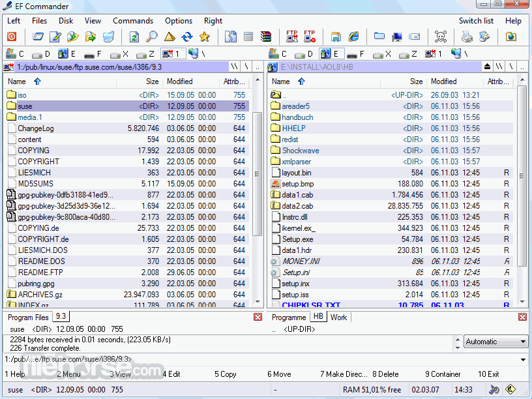Open the Options menu

click(x=179, y=21)
